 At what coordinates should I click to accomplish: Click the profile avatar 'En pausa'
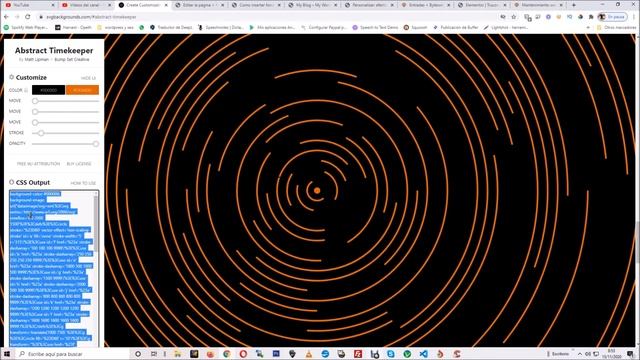pos(612,17)
